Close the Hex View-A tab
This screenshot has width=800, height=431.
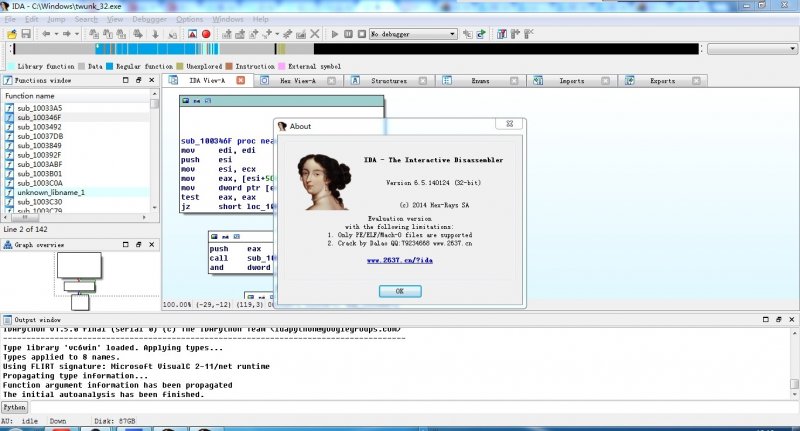point(332,81)
